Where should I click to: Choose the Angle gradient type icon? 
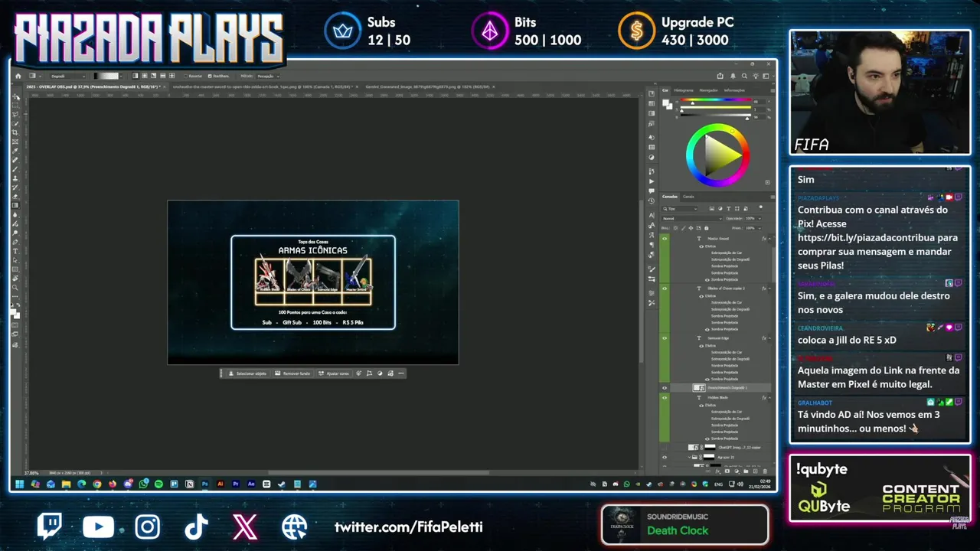[154, 76]
